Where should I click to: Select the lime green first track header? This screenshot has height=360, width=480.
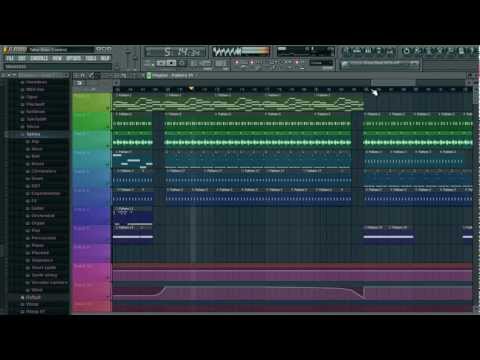click(x=92, y=102)
